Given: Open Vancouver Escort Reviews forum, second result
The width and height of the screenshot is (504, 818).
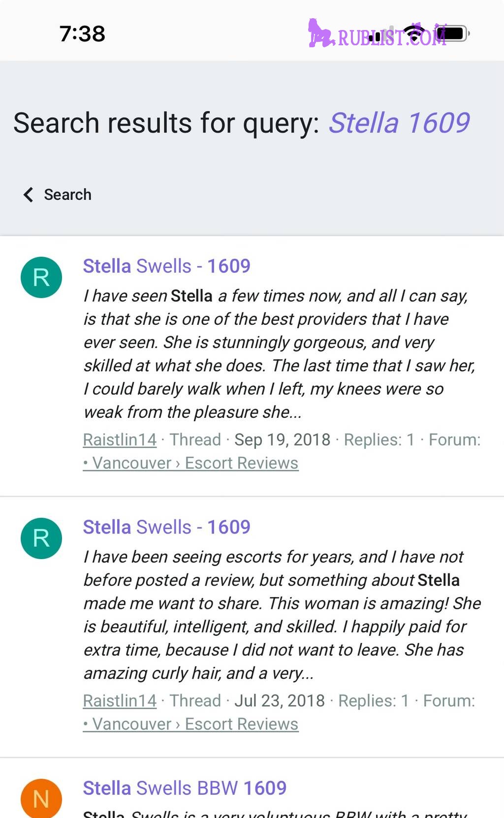Looking at the screenshot, I should (190, 724).
